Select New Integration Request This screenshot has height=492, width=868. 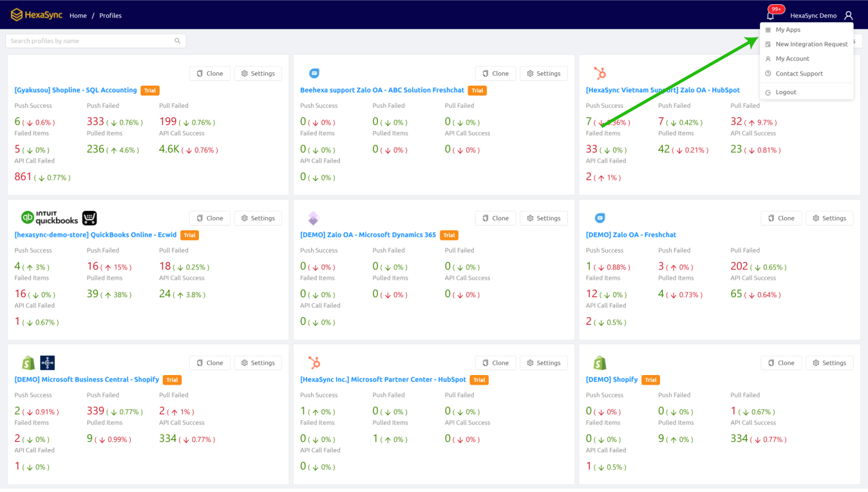[807, 44]
